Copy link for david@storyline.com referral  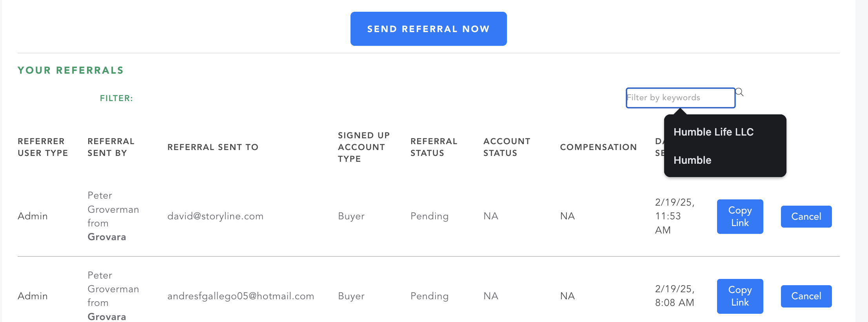point(740,217)
